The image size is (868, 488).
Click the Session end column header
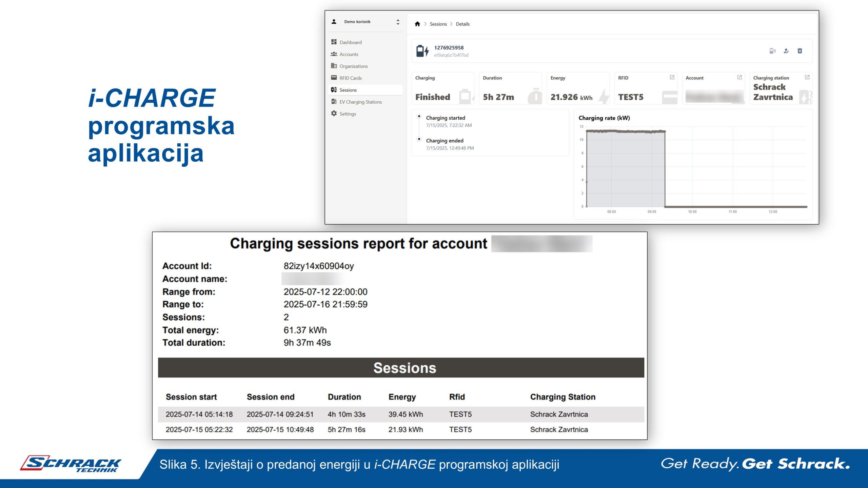click(270, 397)
